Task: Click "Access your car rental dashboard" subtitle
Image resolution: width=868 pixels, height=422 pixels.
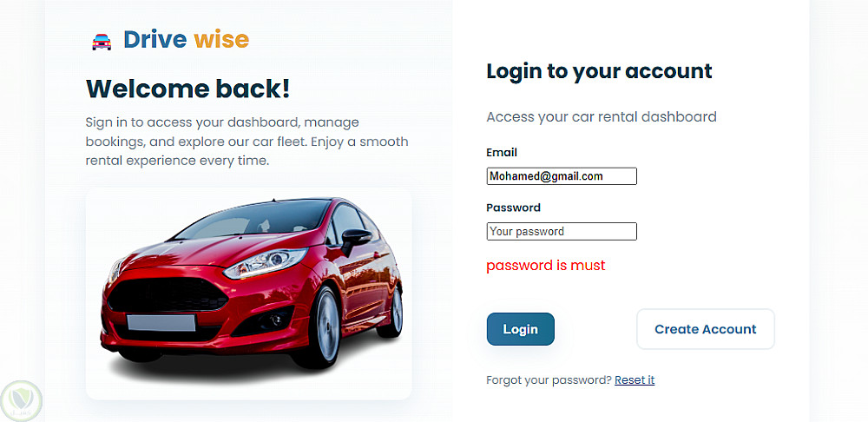Action: [x=602, y=117]
